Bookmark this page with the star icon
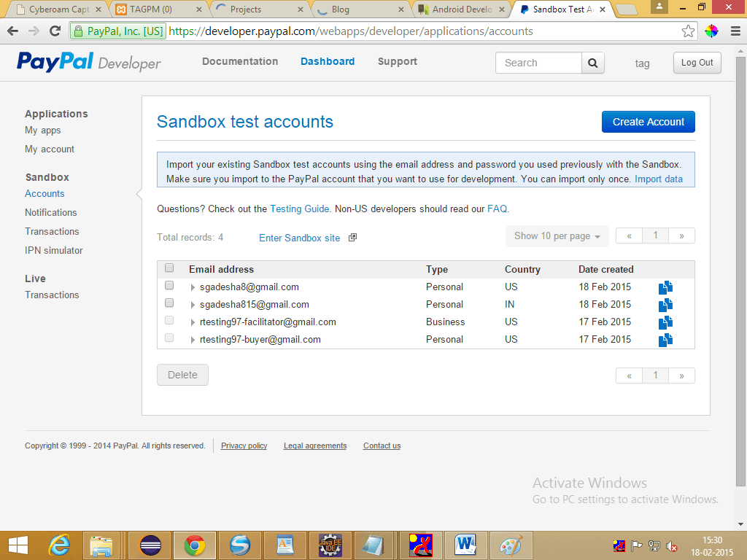This screenshot has height=560, width=747. (688, 31)
